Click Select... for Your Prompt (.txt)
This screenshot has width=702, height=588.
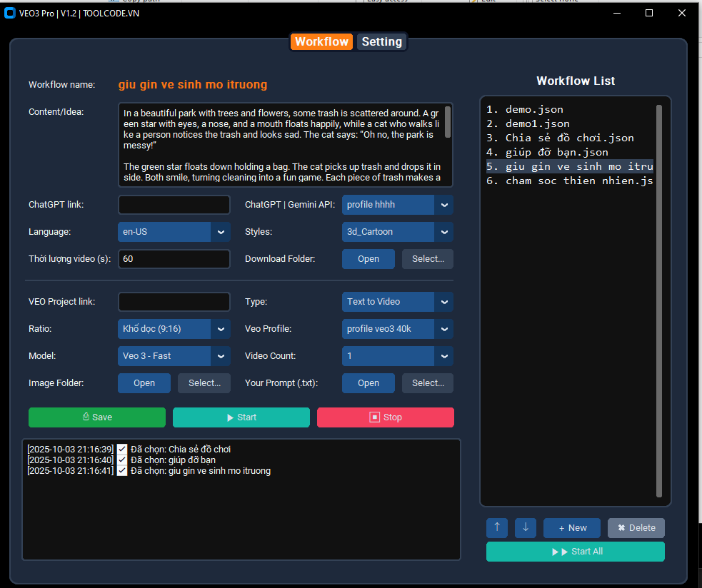coord(428,383)
